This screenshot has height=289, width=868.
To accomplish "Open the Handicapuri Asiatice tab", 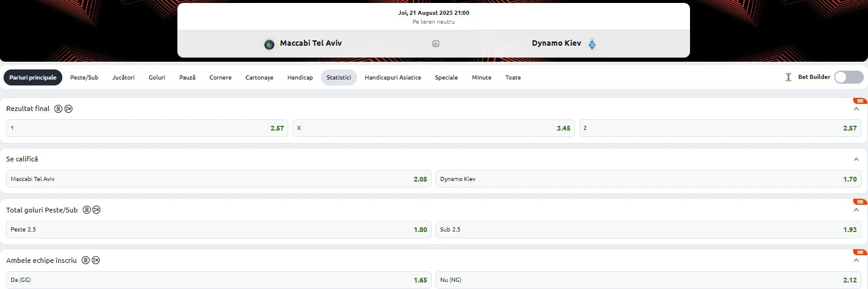I will (x=393, y=77).
